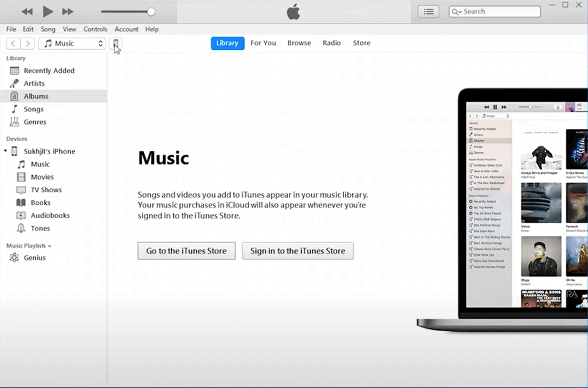
Task: Click the Genres guitars icon
Action: tap(14, 122)
